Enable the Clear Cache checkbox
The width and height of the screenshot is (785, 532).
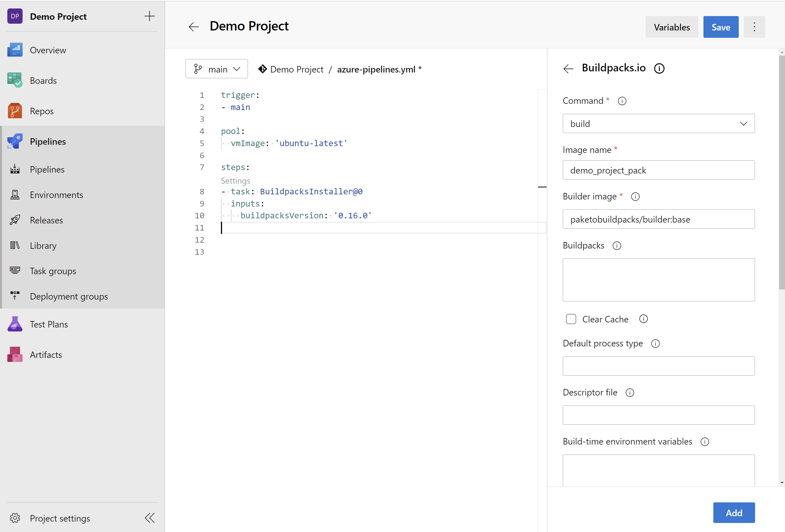571,319
